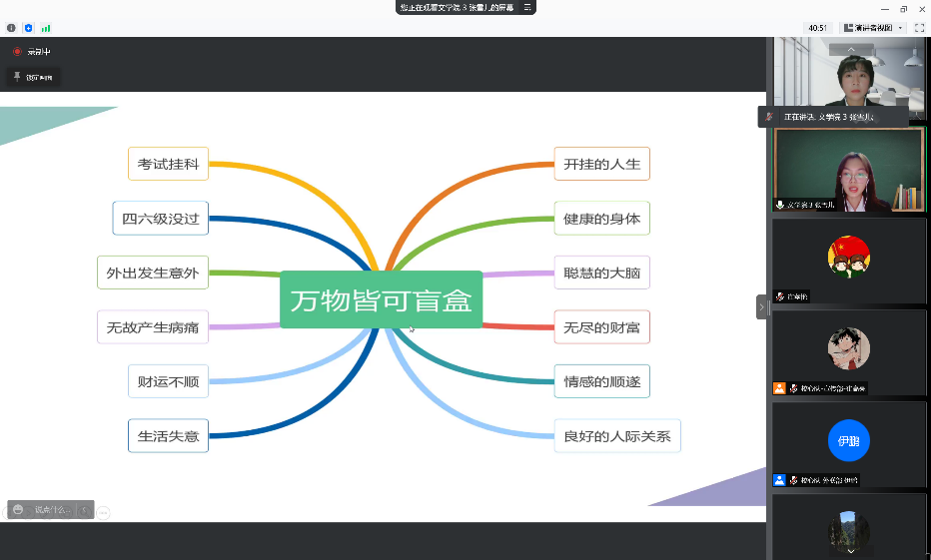Check the green network signal icon
The width and height of the screenshot is (931, 560).
[x=45, y=28]
